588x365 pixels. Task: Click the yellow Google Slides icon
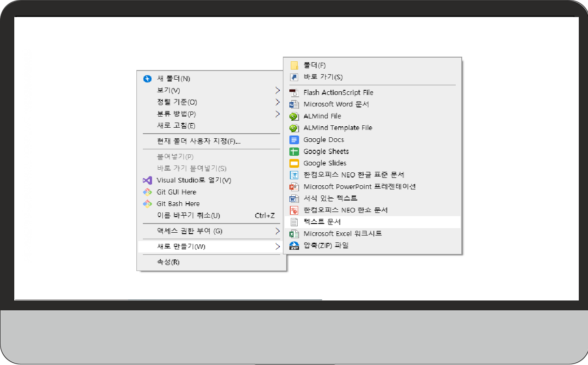[294, 163]
